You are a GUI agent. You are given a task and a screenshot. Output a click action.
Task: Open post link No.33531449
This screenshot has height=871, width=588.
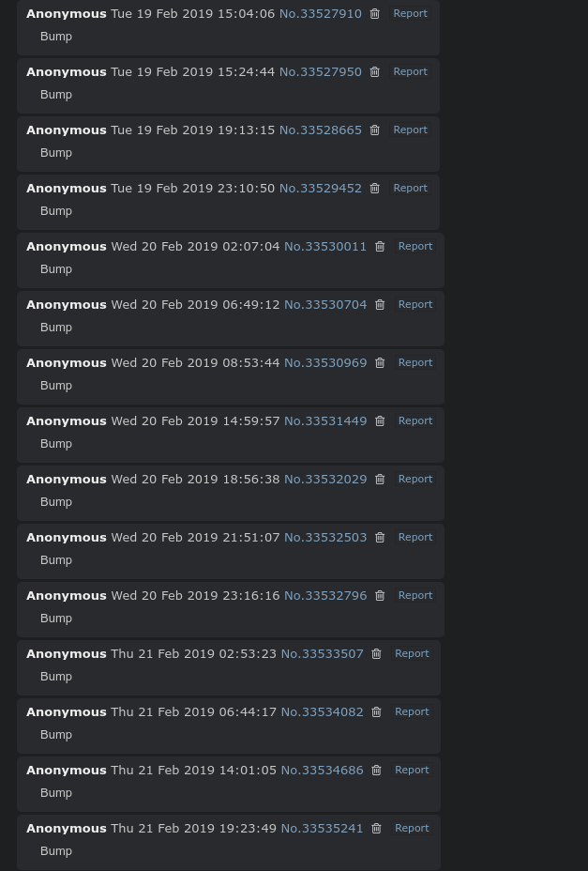click(325, 421)
